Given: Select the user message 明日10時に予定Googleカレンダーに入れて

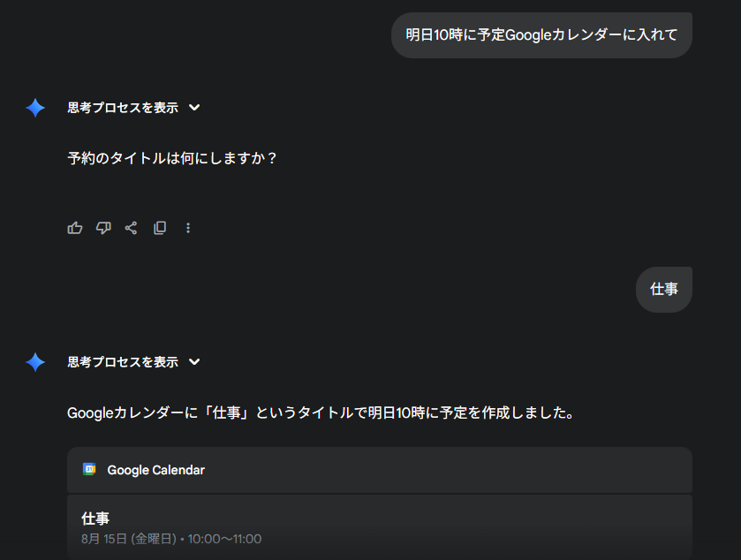Looking at the screenshot, I should click(541, 35).
